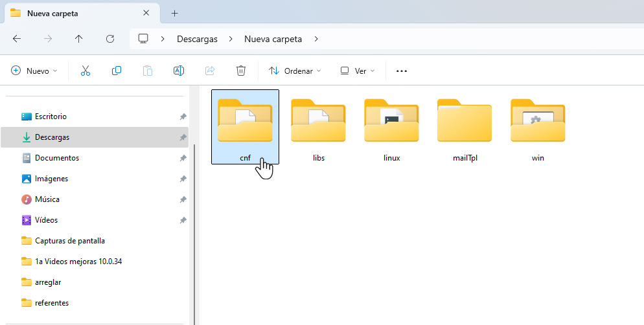Add a new tab with plus button
The image size is (644, 325).
coord(175,13)
